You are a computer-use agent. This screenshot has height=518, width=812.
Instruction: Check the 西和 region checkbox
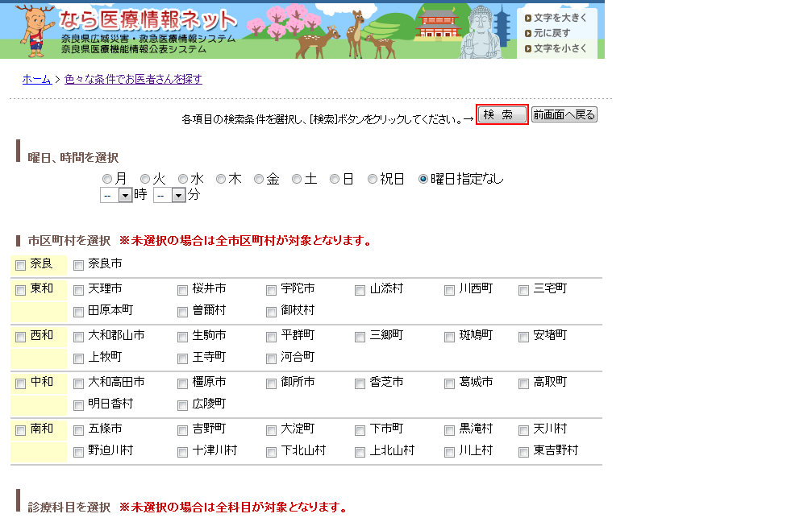point(21,338)
